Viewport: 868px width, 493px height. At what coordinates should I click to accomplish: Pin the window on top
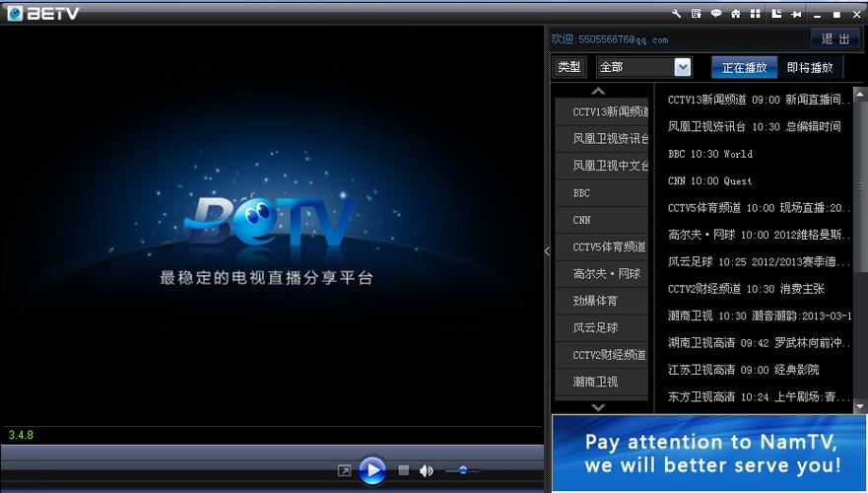(x=797, y=15)
